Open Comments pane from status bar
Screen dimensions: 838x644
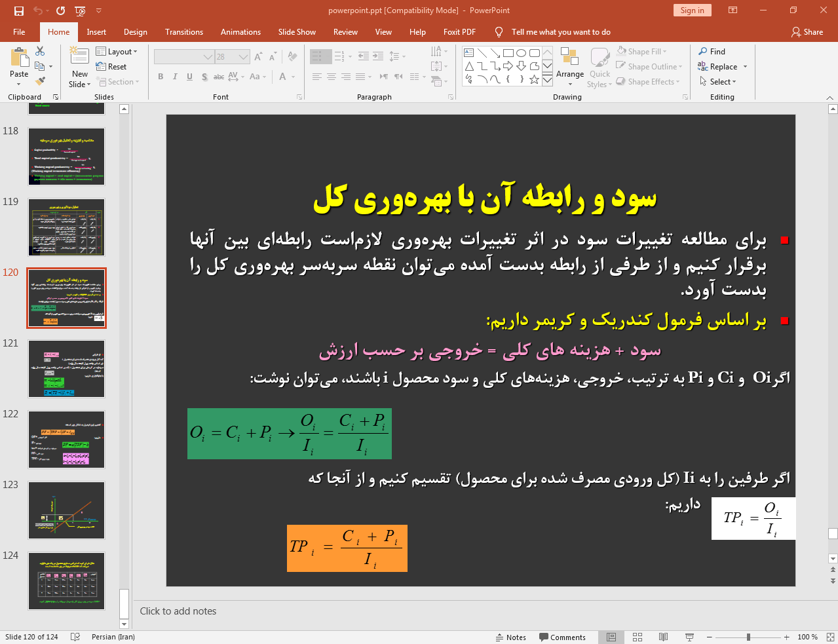point(562,637)
